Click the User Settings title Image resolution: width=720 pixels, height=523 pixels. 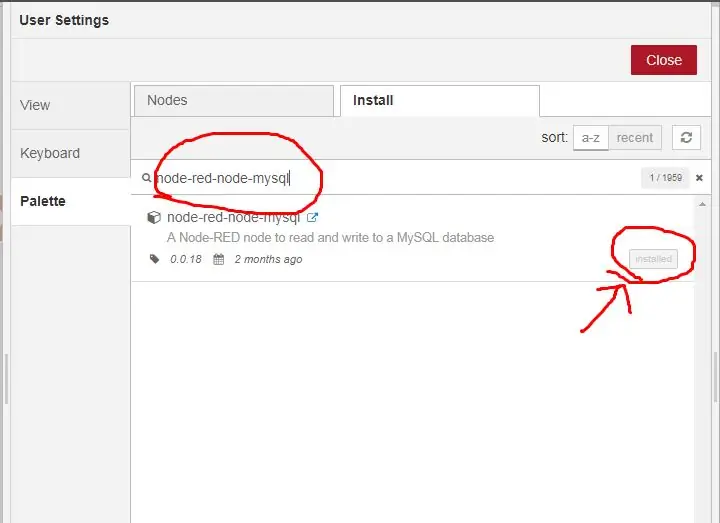(x=64, y=20)
